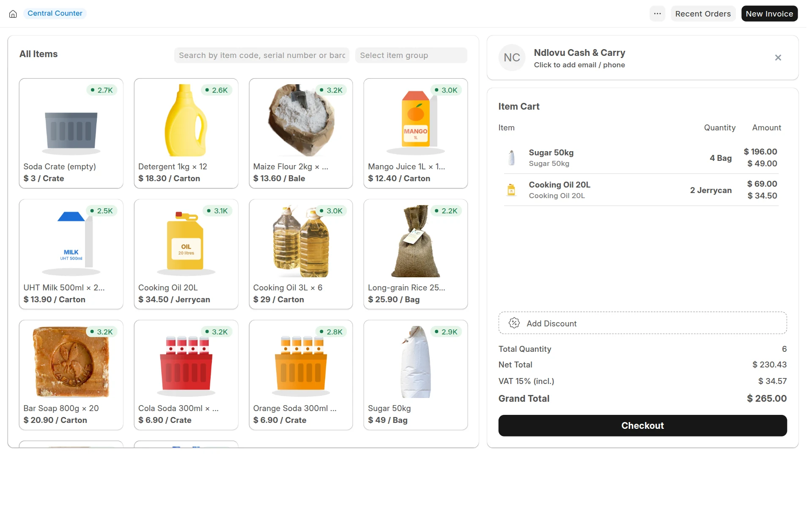The height and width of the screenshot is (508, 812).
Task: Expand the Sugar 50kg cart row
Action: coord(641,157)
